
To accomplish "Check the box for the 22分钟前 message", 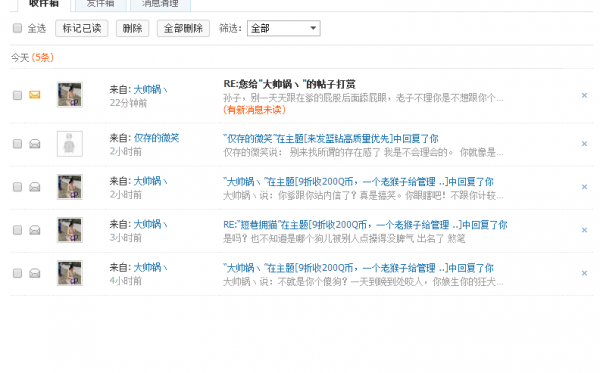I will point(17,95).
